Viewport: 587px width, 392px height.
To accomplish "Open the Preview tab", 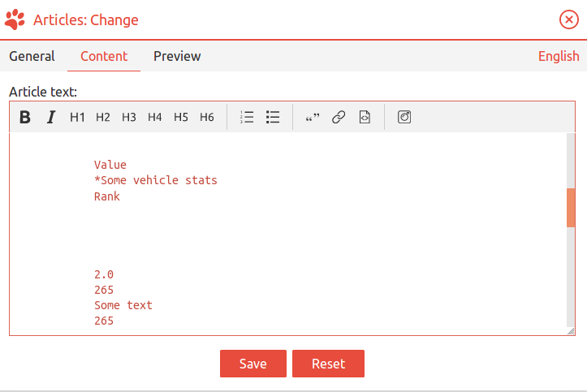I will click(177, 56).
